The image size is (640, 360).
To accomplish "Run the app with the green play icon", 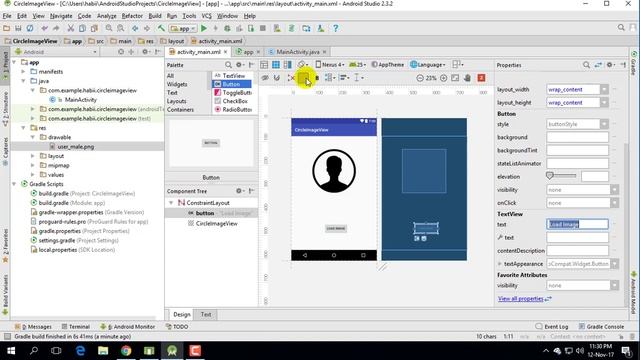I will pyautogui.click(x=204, y=28).
